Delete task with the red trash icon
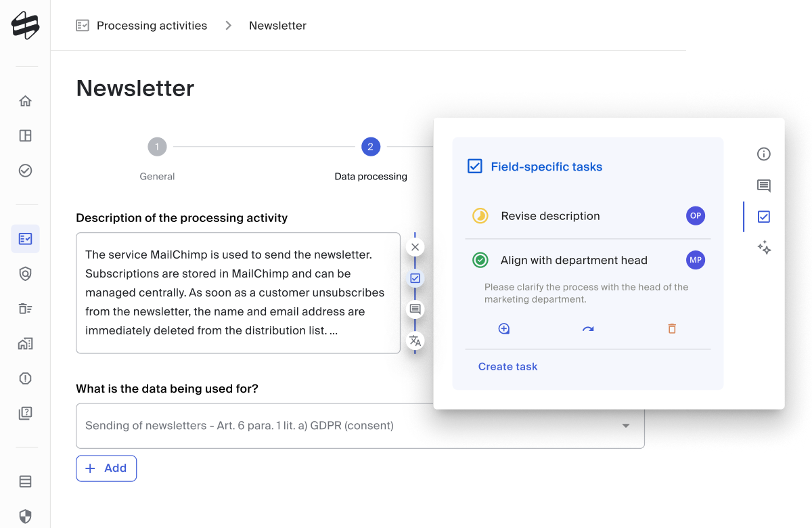Viewport: 812px width, 528px height. 672,329
